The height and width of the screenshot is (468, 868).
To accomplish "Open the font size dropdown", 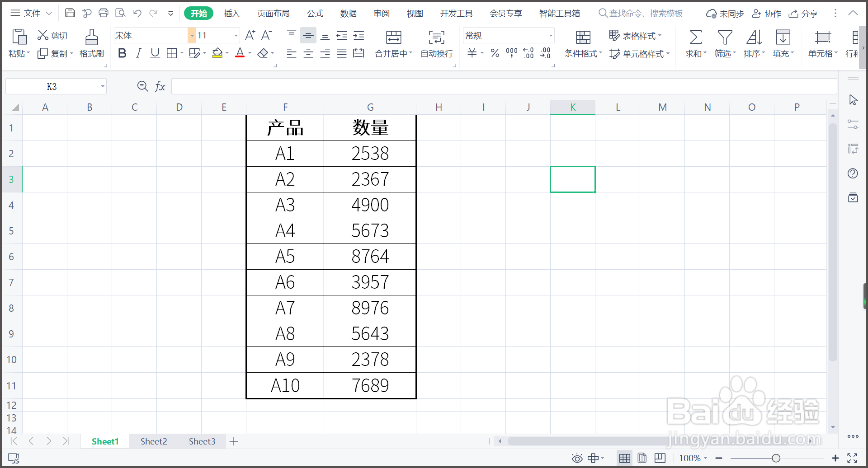I will pos(235,35).
